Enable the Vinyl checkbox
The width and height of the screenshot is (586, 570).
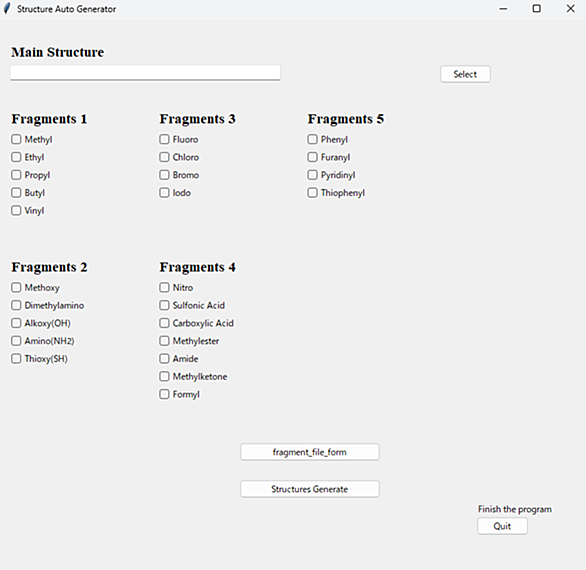pyautogui.click(x=16, y=210)
